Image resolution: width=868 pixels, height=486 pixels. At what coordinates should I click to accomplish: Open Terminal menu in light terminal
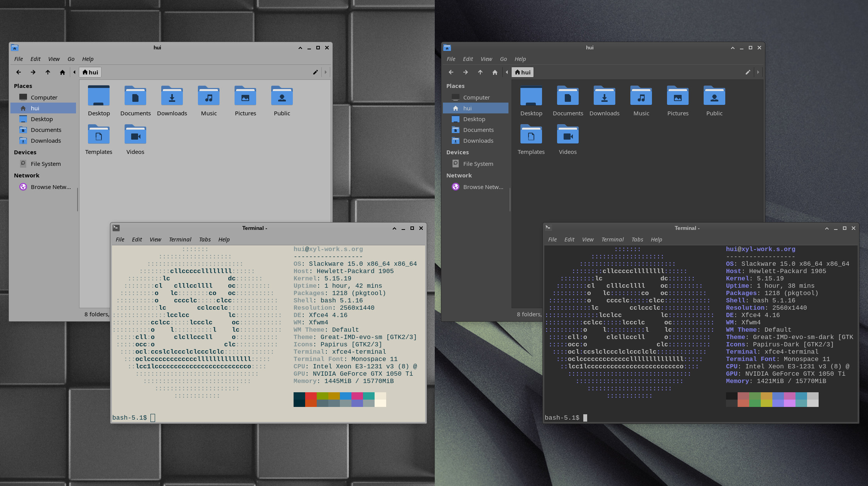180,240
